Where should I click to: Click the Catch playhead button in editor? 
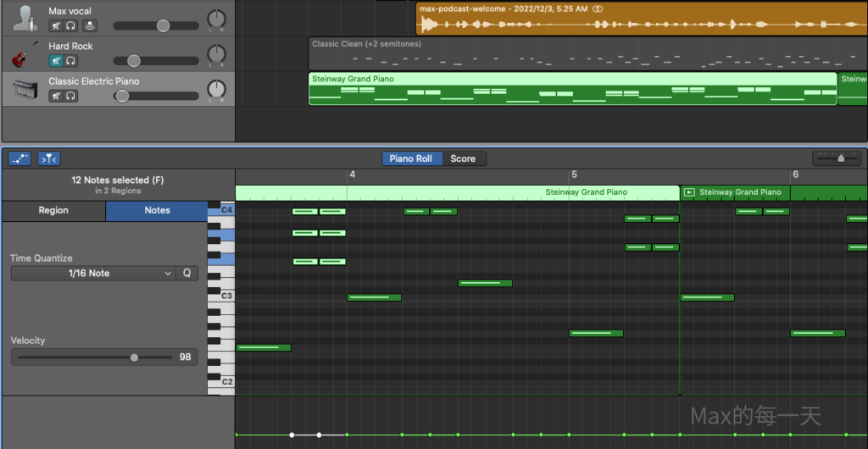[48, 158]
